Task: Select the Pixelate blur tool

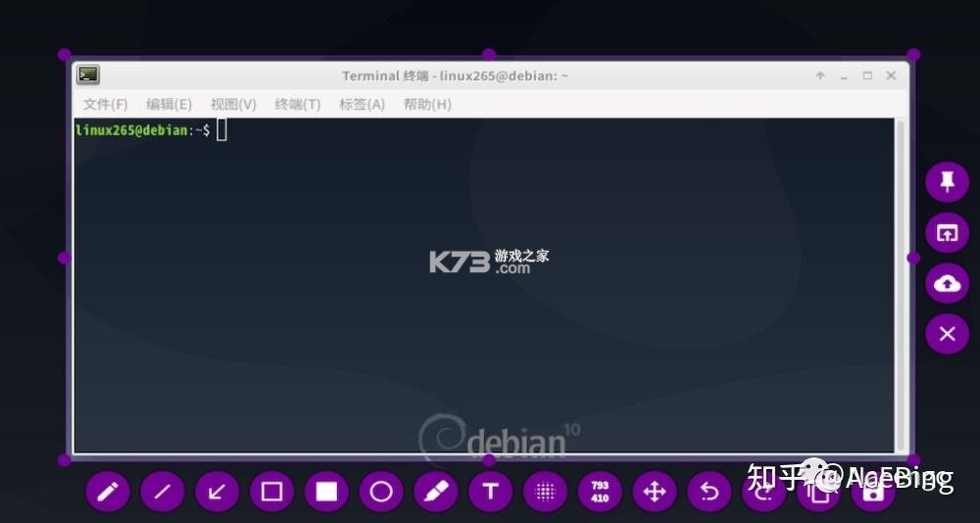Action: point(545,492)
